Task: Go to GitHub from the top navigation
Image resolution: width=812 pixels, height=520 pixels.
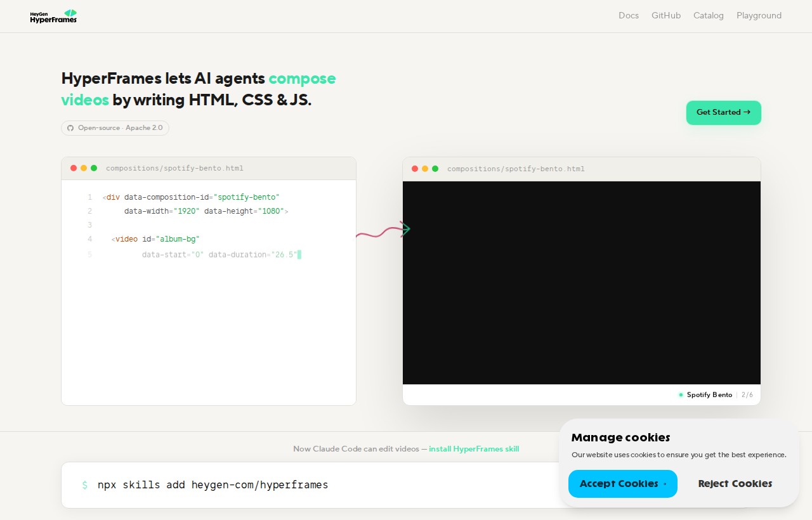Action: tap(666, 15)
